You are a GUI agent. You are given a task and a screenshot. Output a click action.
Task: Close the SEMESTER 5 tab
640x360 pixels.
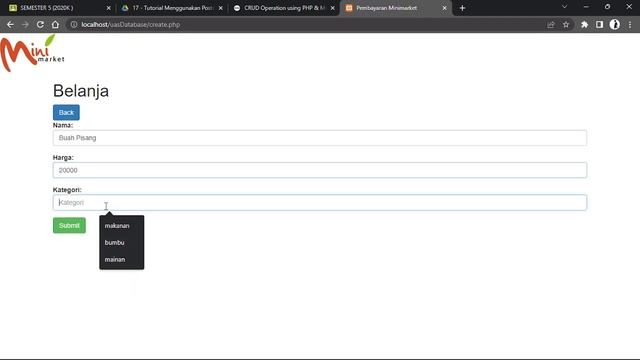[x=108, y=8]
